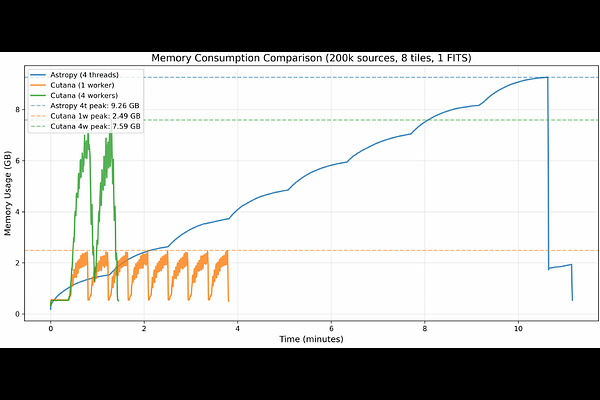Click the tall green Cutana 4 workers spike
This screenshot has height=400, width=600.
[86, 135]
